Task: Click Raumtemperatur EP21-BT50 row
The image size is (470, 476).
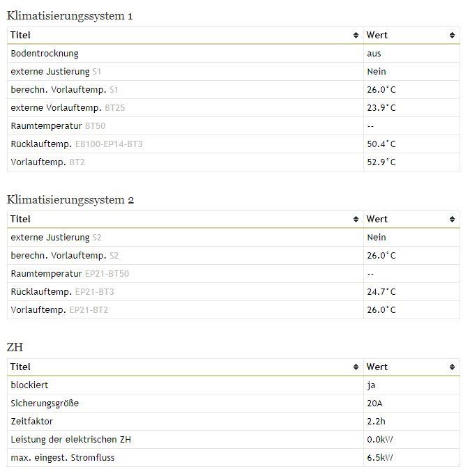Action: (x=234, y=274)
